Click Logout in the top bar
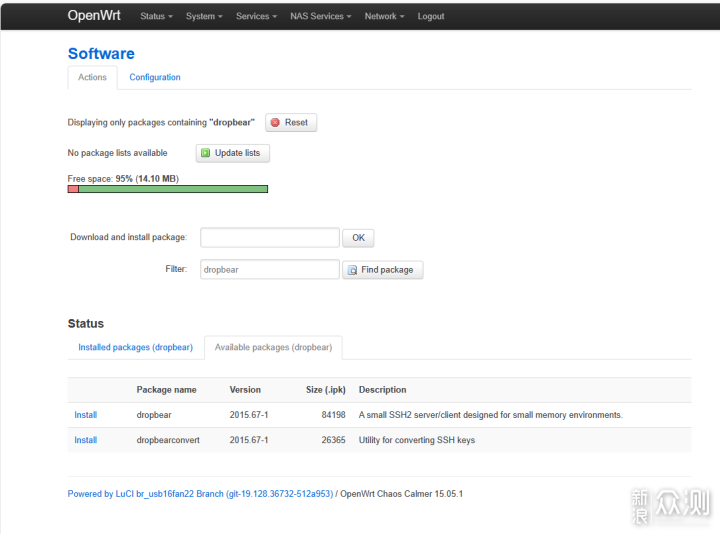Image resolution: width=720 pixels, height=534 pixels. pyautogui.click(x=431, y=16)
